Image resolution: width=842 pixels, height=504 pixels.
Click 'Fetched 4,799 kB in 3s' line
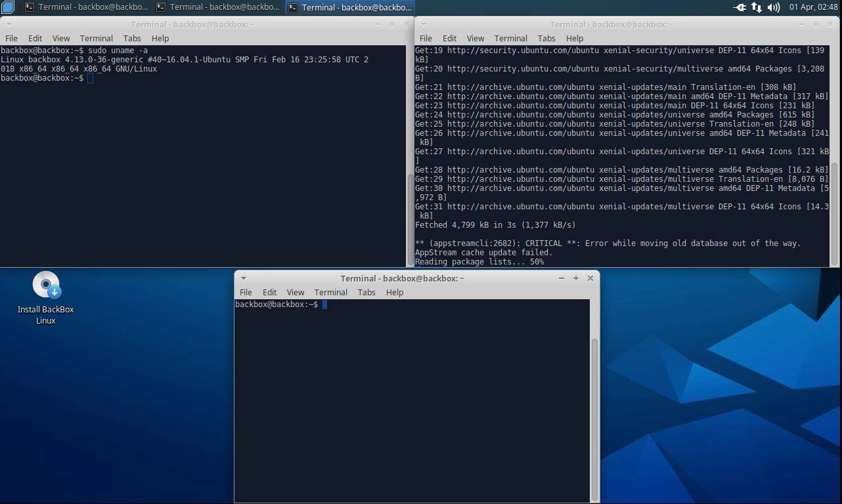[x=495, y=225]
